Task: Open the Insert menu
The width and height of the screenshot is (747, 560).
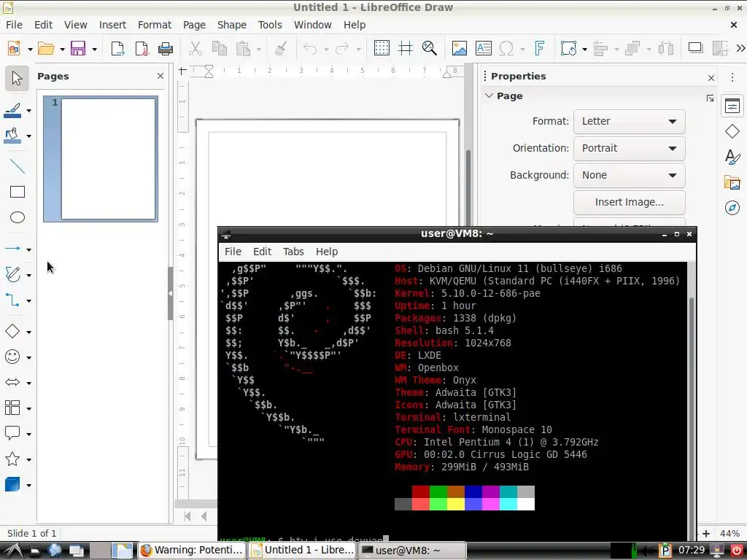Action: click(112, 25)
